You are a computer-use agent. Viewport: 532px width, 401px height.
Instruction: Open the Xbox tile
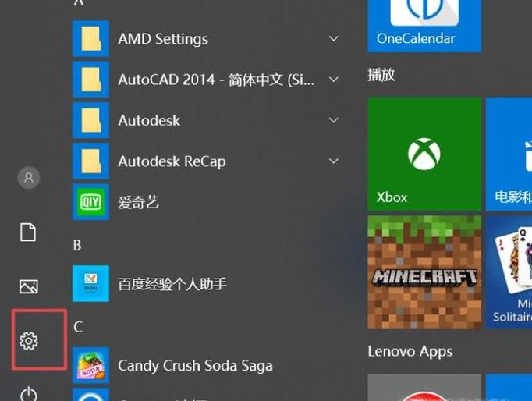click(x=424, y=154)
